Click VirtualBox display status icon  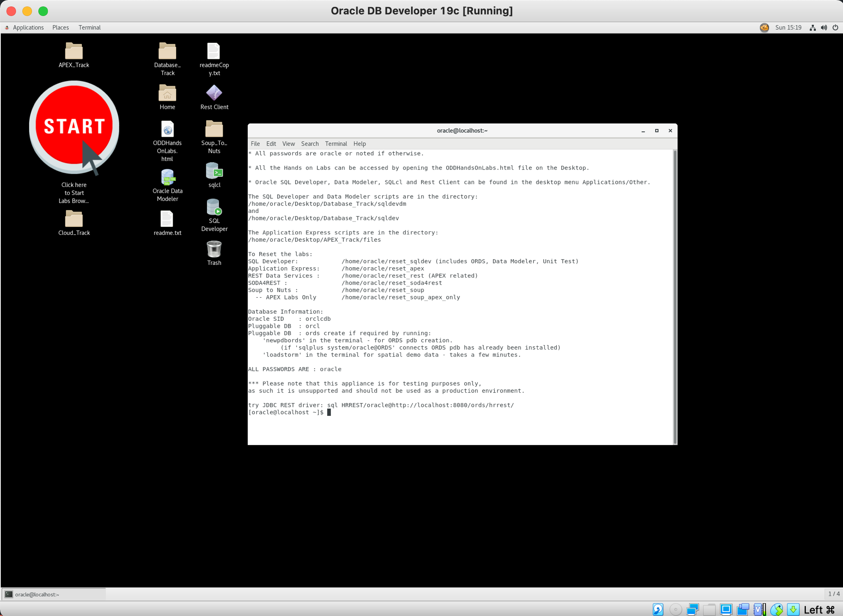tap(726, 609)
